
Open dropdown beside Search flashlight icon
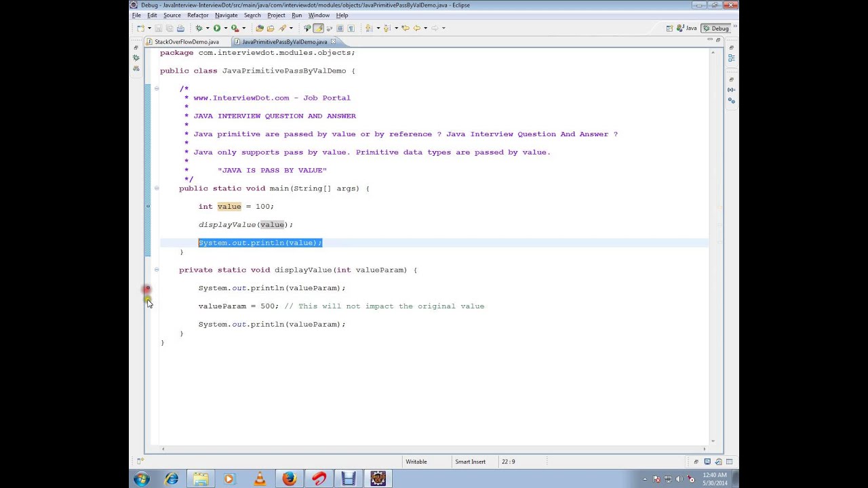pos(291,28)
